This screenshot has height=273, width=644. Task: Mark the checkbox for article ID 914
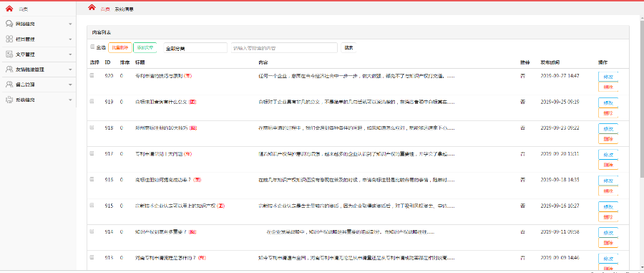[x=92, y=231]
